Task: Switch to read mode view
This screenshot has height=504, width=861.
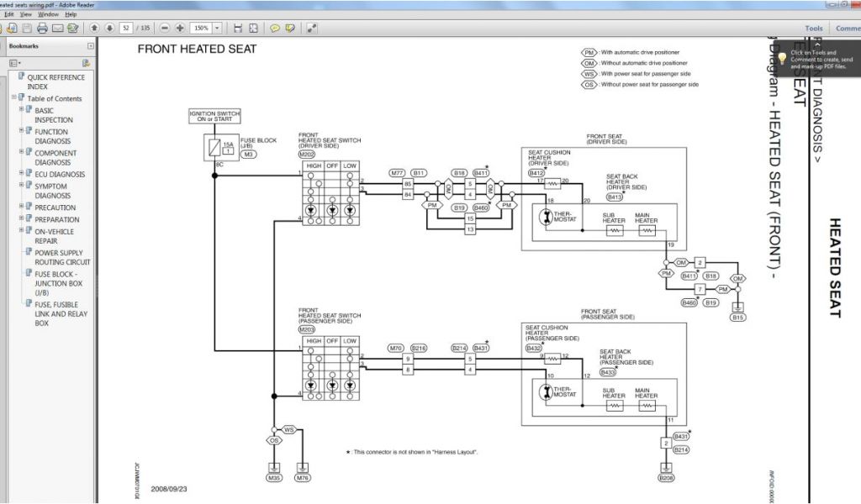Action: (312, 28)
